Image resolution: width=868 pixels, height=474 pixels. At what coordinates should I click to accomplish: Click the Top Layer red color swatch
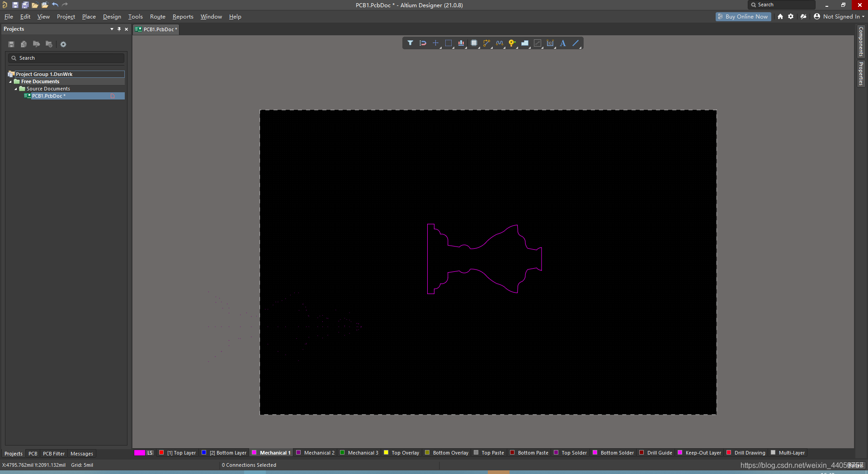tap(161, 452)
